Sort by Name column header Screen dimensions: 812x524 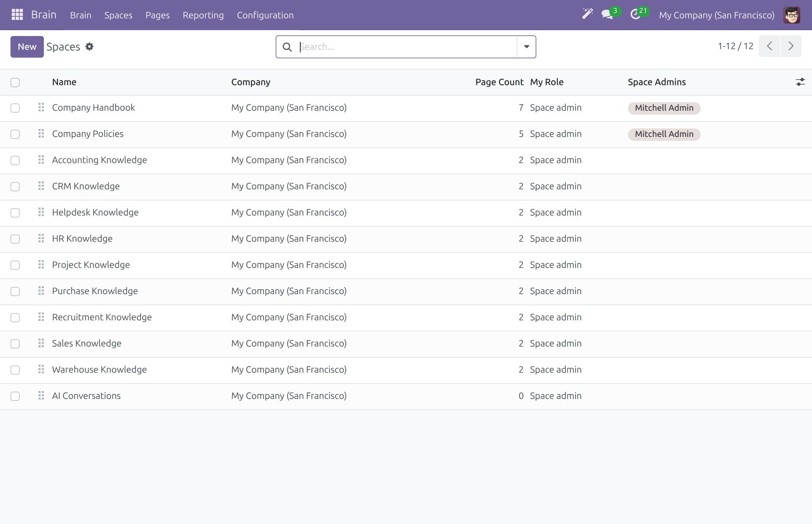(64, 82)
